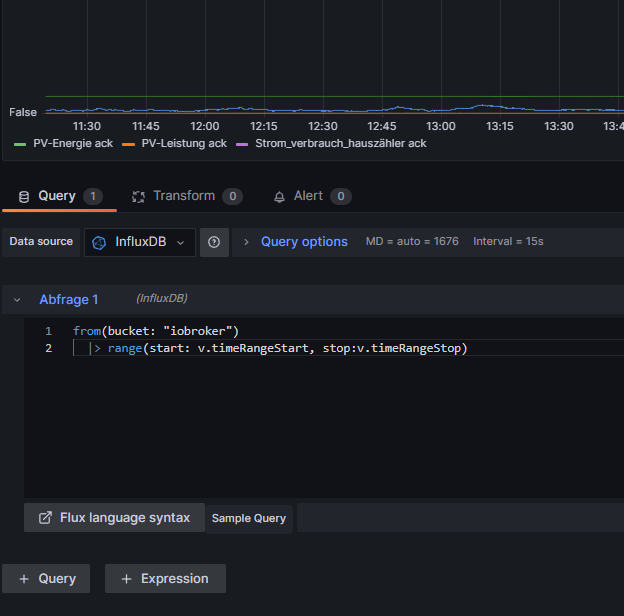Open color picker for purple Strom_verbrauch legend line
The height and width of the screenshot is (616, 624).
(243, 144)
